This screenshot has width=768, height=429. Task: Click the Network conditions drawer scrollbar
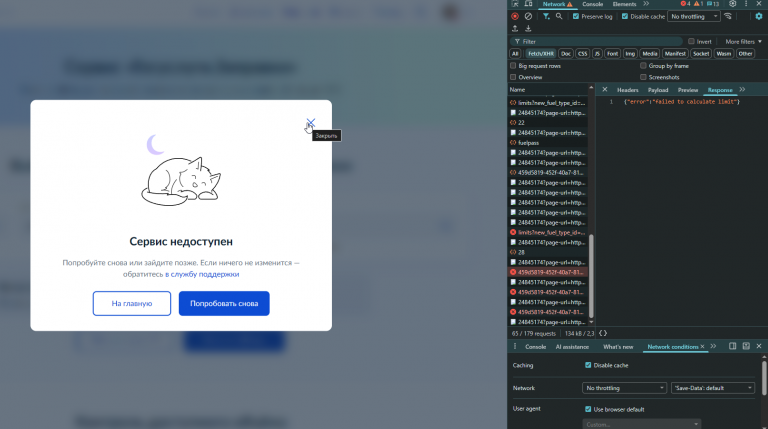(764, 377)
